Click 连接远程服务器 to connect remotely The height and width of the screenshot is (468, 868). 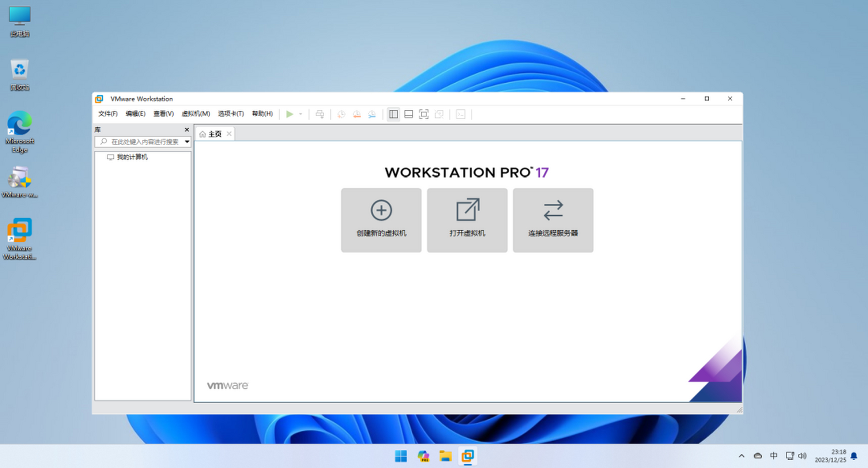pos(553,220)
